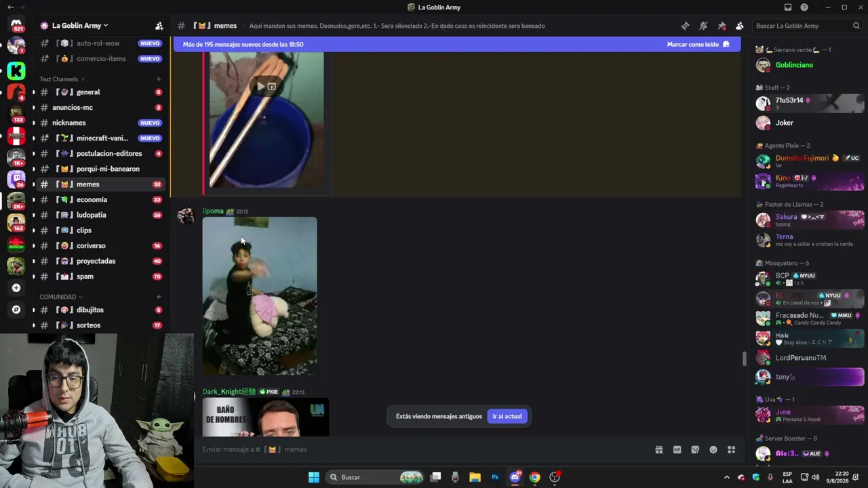The height and width of the screenshot is (488, 868).
Task: Open the Discover servers compass icon
Action: (x=16, y=309)
